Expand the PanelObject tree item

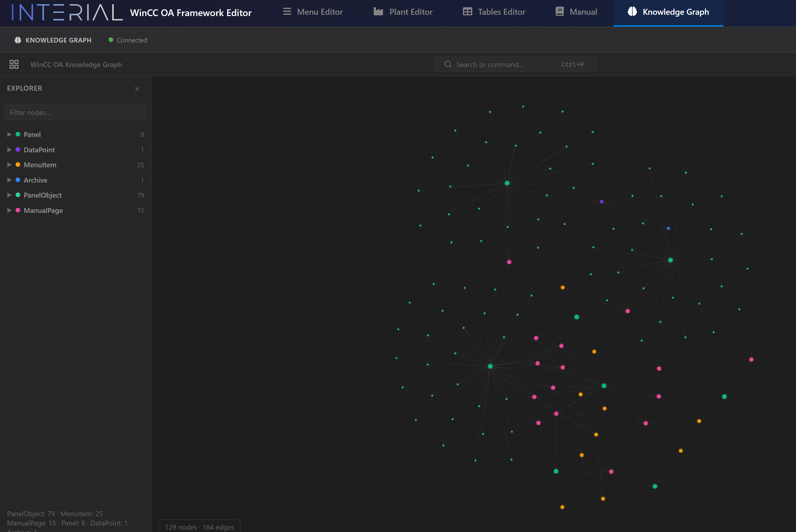point(9,195)
